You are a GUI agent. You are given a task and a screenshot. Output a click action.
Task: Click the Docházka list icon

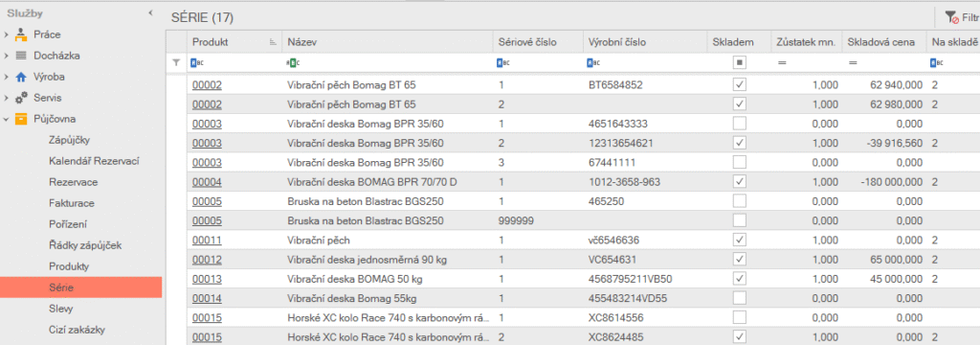[x=21, y=56]
